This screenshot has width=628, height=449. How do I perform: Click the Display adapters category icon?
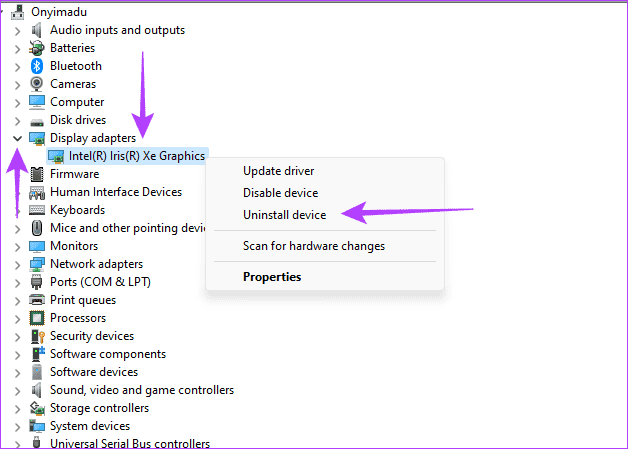click(36, 139)
